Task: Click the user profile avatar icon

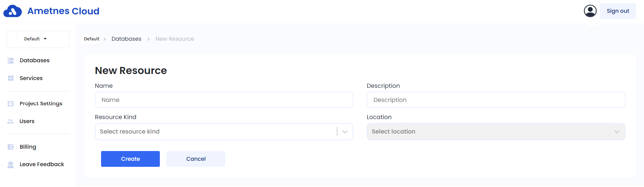Action: point(590,11)
